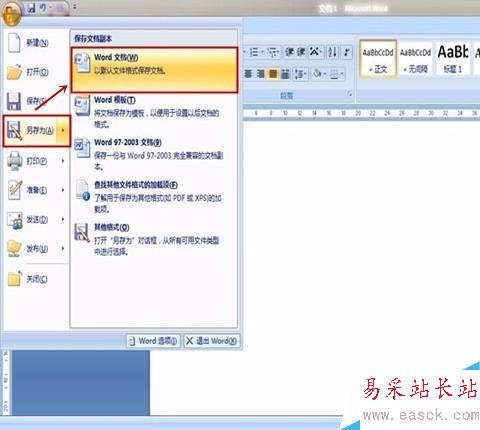The image size is (480, 430).
Task: Expand the 发布 submenu arrow
Action: pyautogui.click(x=63, y=249)
